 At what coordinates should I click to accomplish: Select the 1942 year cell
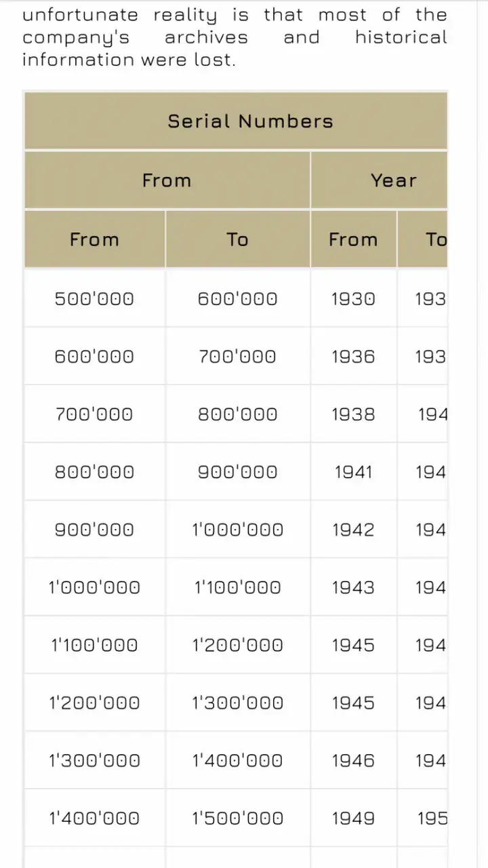353,530
